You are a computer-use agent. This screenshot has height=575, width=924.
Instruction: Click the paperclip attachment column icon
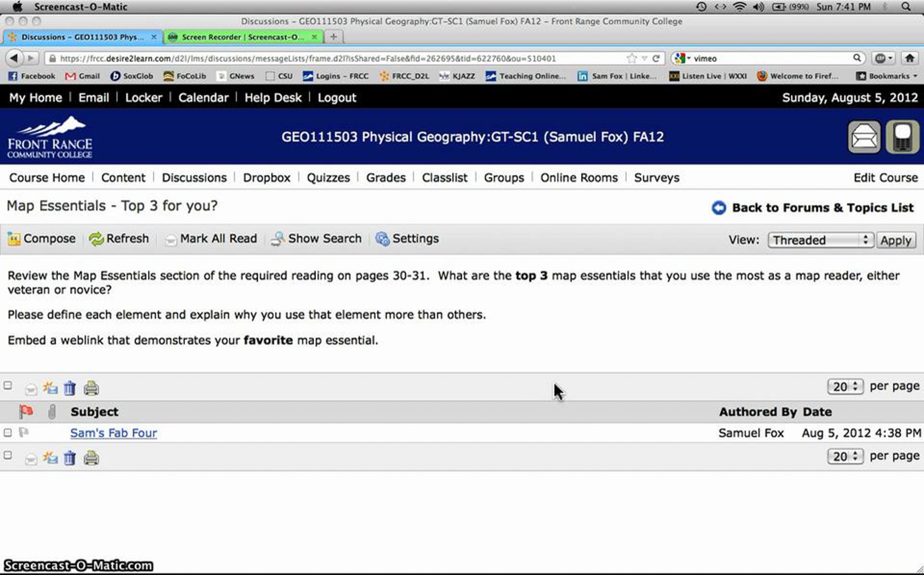pos(52,412)
